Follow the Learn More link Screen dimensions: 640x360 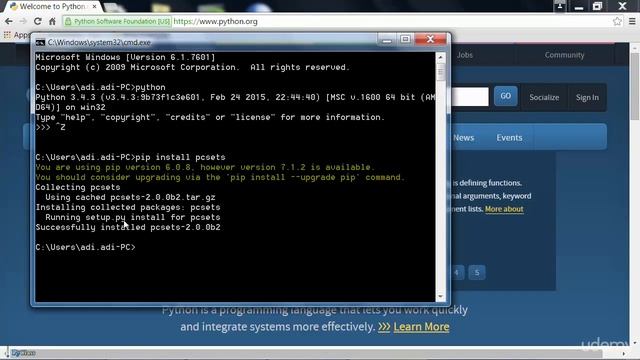click(x=421, y=327)
